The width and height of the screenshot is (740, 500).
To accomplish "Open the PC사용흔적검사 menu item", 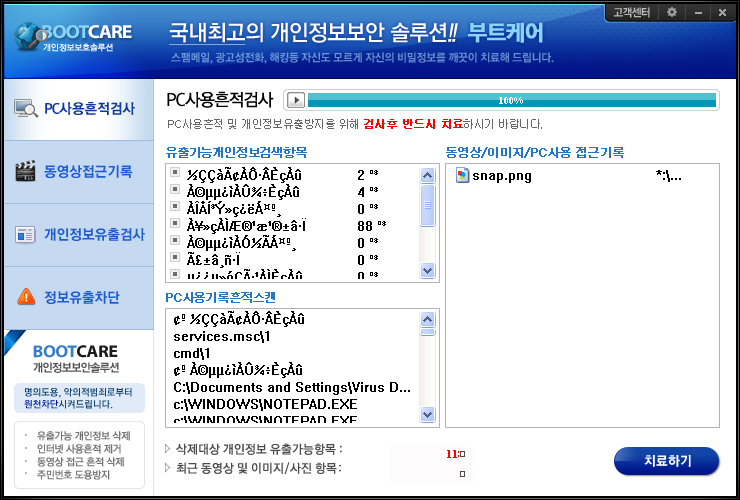I will click(79, 109).
